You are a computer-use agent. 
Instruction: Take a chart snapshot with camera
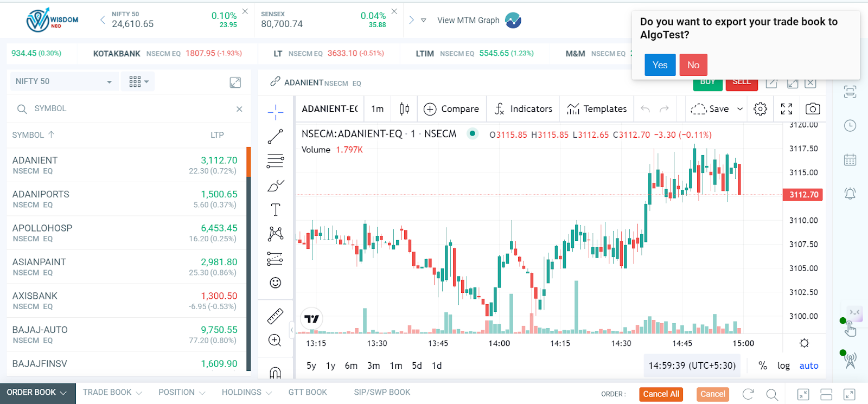pyautogui.click(x=813, y=109)
